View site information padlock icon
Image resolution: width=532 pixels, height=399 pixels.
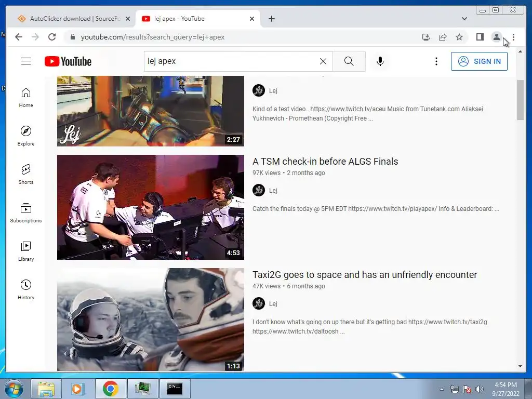point(72,37)
